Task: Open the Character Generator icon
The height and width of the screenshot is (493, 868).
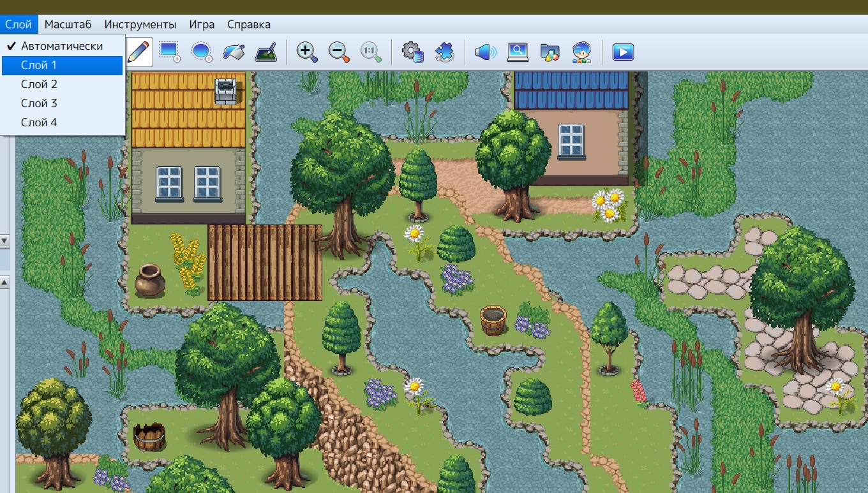Action: pos(581,52)
